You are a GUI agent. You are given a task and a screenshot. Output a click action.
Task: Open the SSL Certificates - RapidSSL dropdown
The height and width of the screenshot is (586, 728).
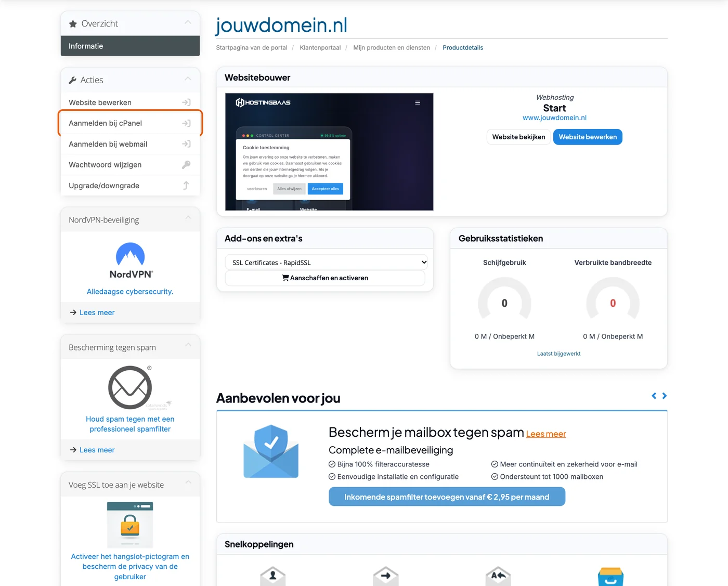tap(327, 263)
